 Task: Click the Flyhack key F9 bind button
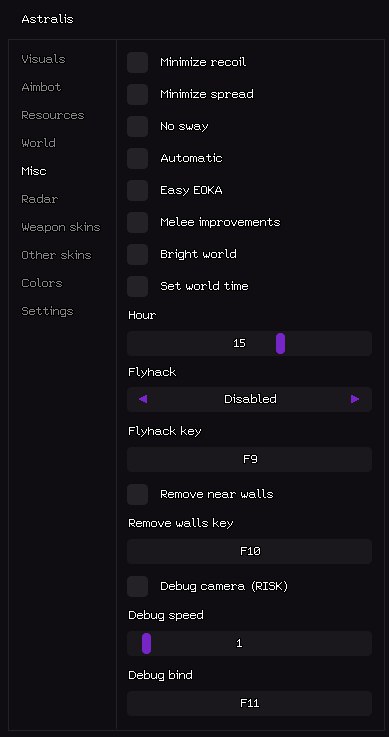coord(249,459)
